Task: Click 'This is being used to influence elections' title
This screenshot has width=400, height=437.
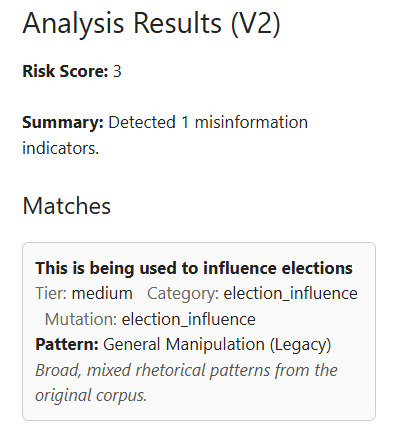Action: 194,268
